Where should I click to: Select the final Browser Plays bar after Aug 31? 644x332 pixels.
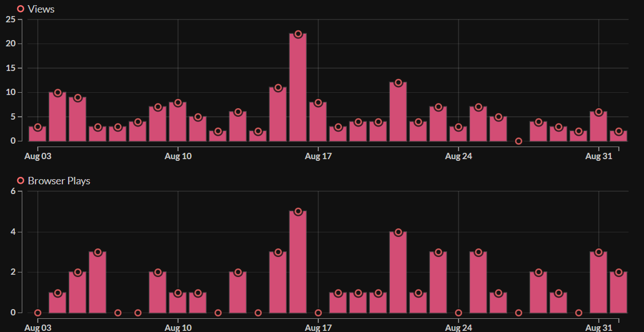click(619, 293)
